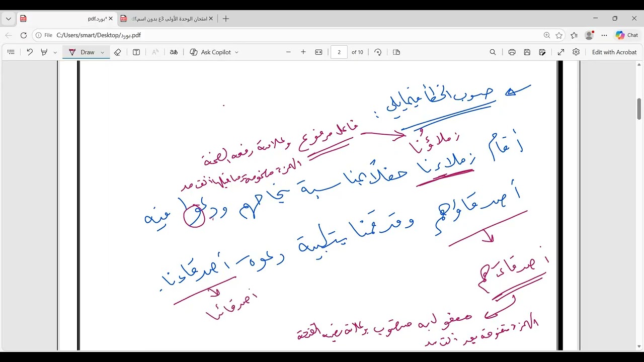This screenshot has width=644, height=362.
Task: Refresh the current page
Action: [x=24, y=35]
